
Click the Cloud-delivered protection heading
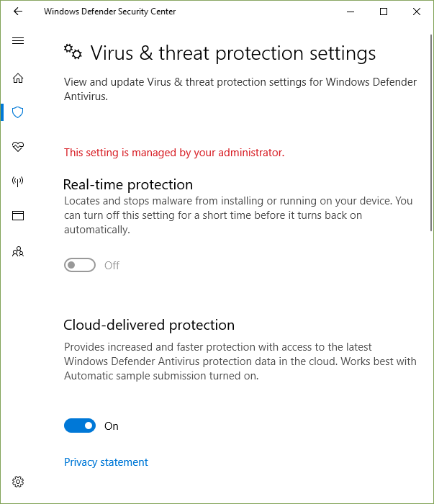(x=149, y=325)
